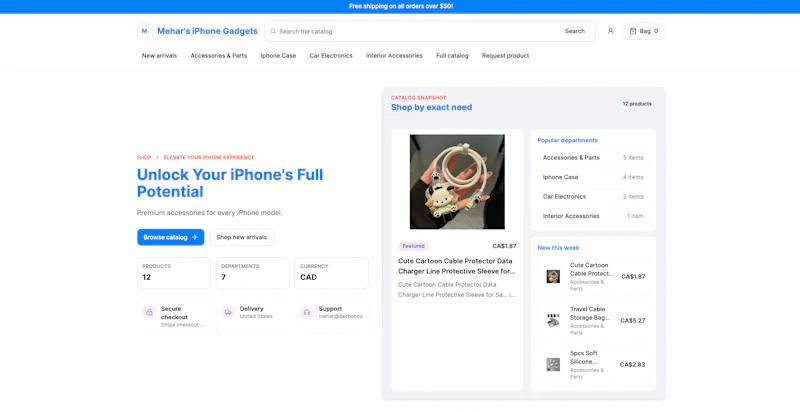Click the Featured badge
Image resolution: width=800 pixels, height=412 pixels.
click(413, 246)
